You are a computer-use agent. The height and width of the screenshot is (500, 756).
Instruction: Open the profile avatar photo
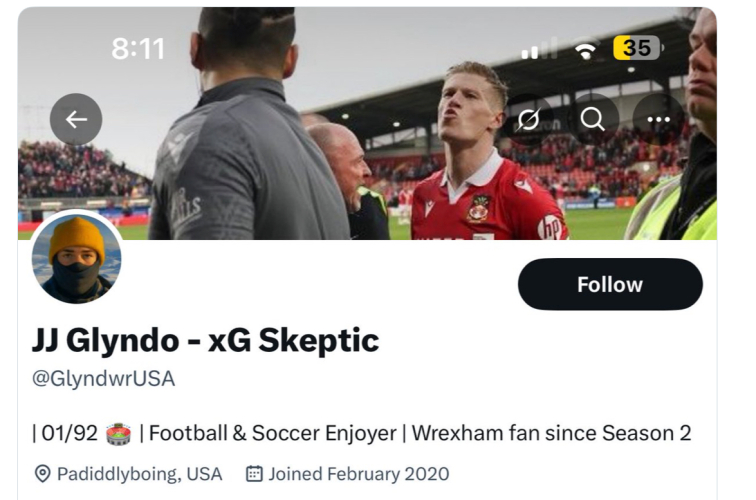point(77,259)
